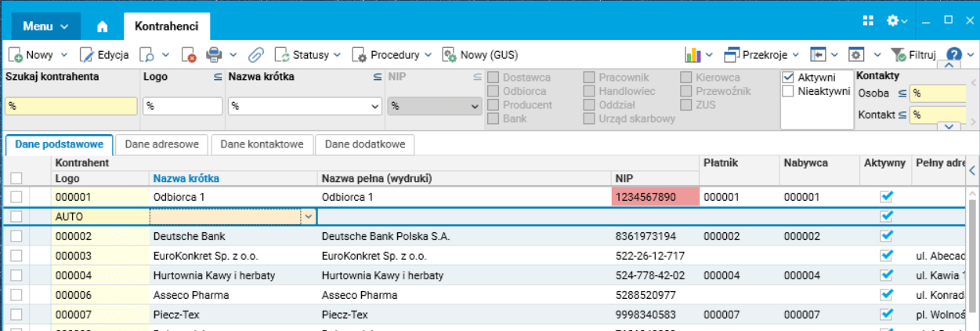
Task: Click the printer icon
Action: coord(214,55)
